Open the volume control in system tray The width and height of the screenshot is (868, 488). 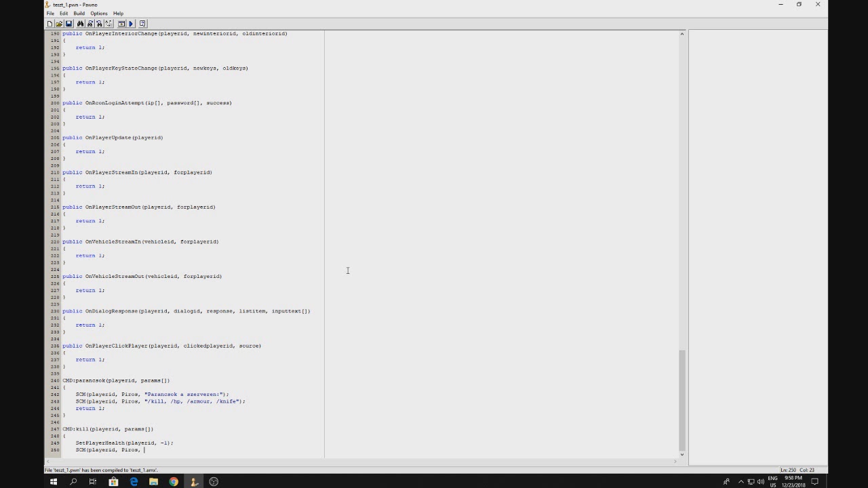(760, 482)
